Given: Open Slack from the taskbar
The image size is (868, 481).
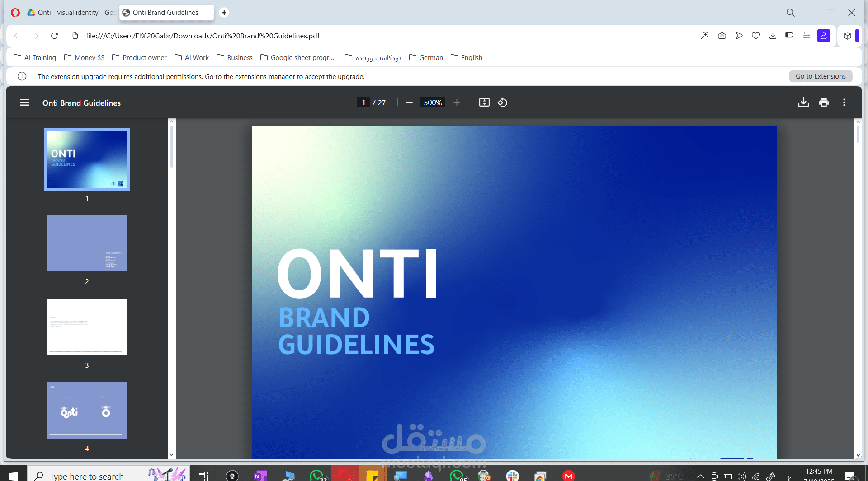Looking at the screenshot, I should pos(512,476).
